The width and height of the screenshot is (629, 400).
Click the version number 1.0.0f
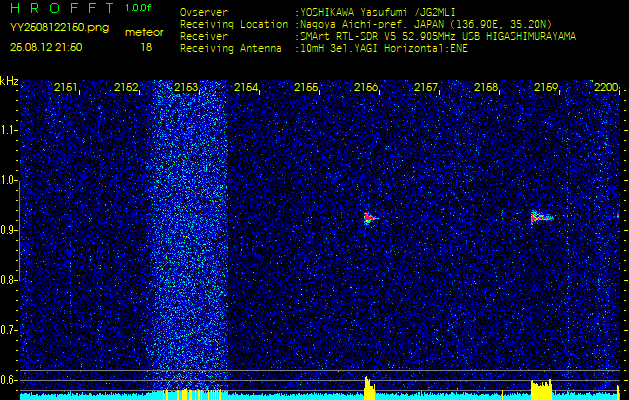(138, 8)
